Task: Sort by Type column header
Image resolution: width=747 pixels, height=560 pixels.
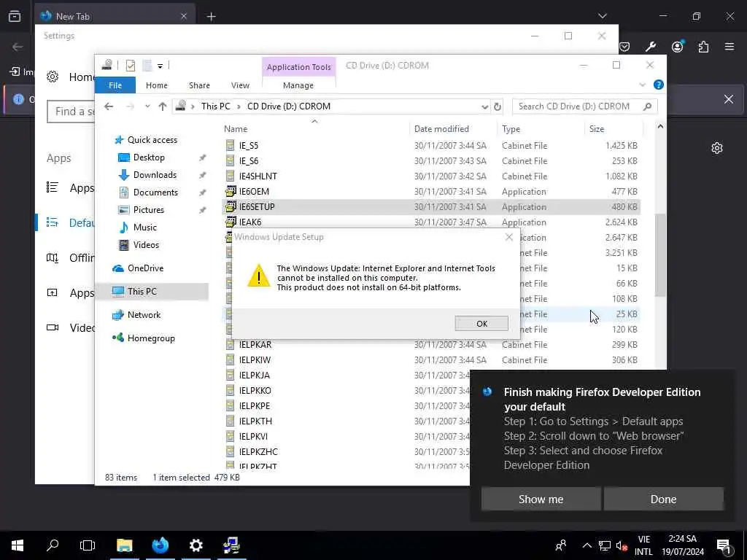Action: [x=511, y=128]
